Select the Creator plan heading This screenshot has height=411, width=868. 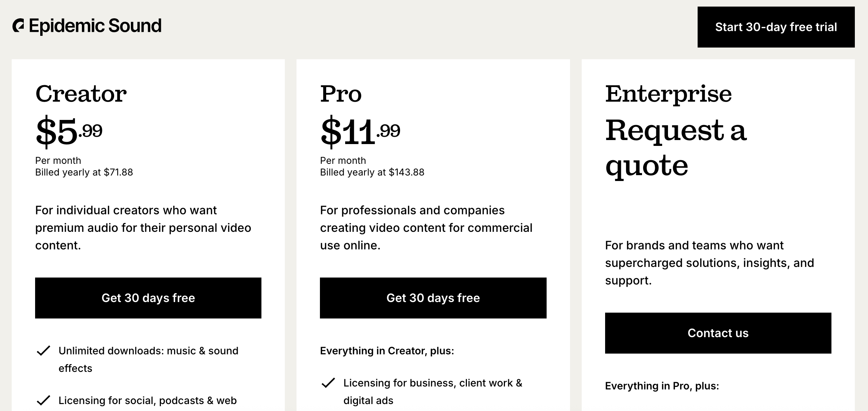pyautogui.click(x=81, y=94)
